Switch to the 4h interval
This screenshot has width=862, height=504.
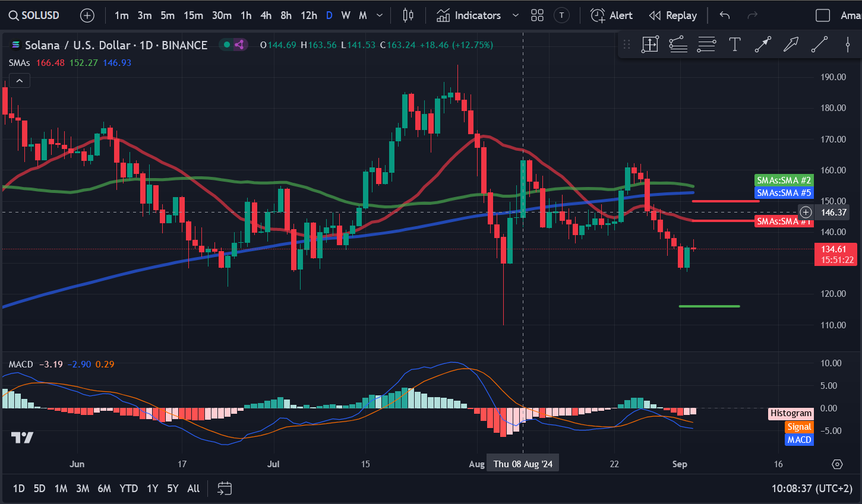pos(266,15)
